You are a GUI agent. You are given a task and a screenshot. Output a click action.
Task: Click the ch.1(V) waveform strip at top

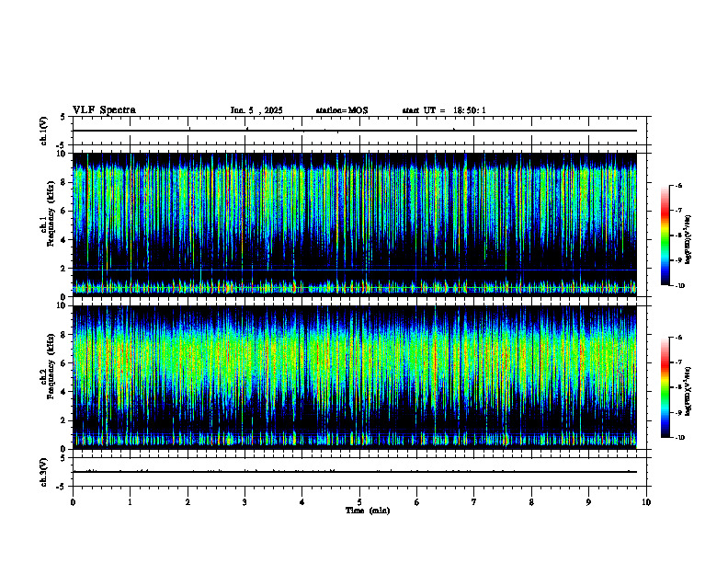pyautogui.click(x=359, y=131)
